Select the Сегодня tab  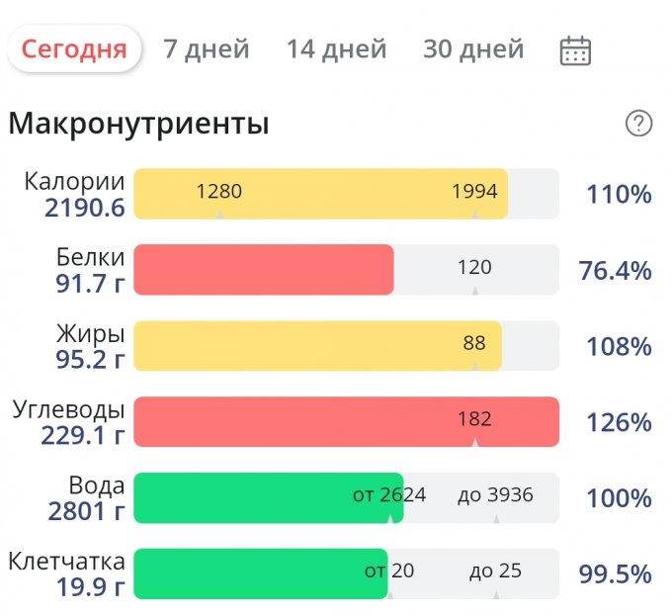click(74, 48)
